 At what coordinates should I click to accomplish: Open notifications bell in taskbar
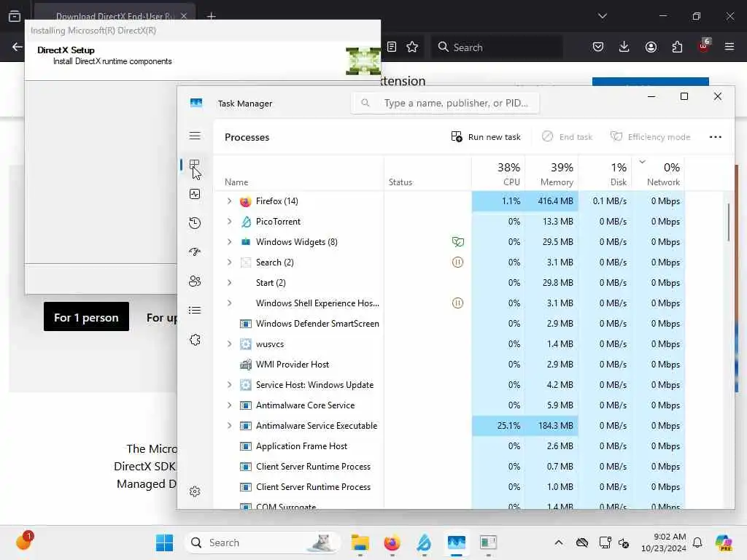697,542
